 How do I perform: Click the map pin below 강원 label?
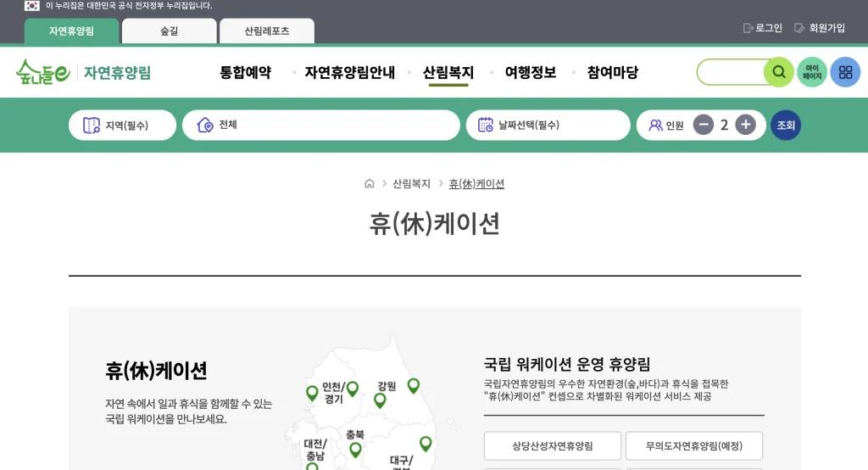[380, 400]
